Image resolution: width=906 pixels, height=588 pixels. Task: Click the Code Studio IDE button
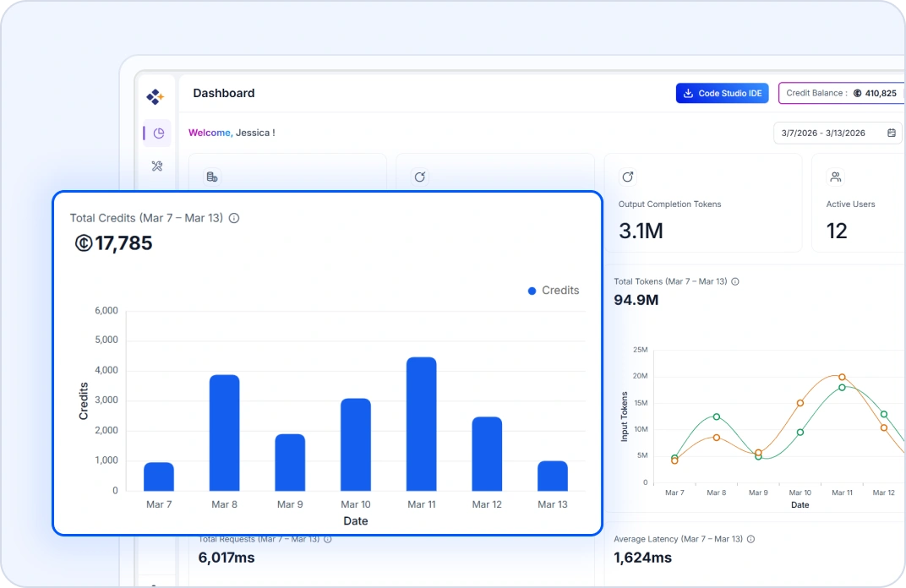pos(723,93)
